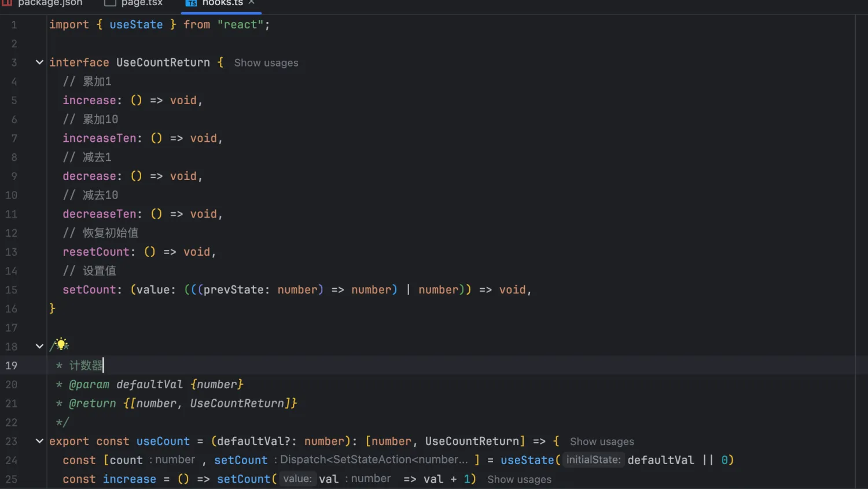
Task: Show usages of the useCount hook
Action: (602, 442)
